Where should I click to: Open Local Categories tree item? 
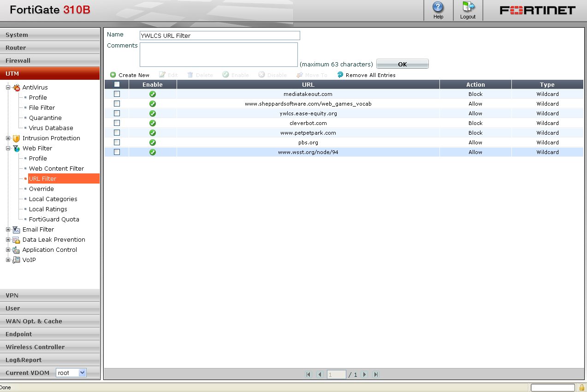(53, 199)
